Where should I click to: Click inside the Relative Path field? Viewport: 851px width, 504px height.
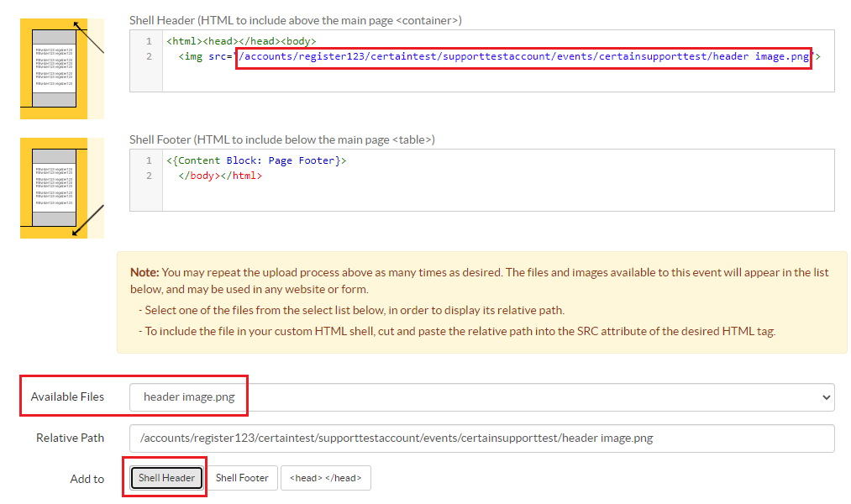coord(481,438)
